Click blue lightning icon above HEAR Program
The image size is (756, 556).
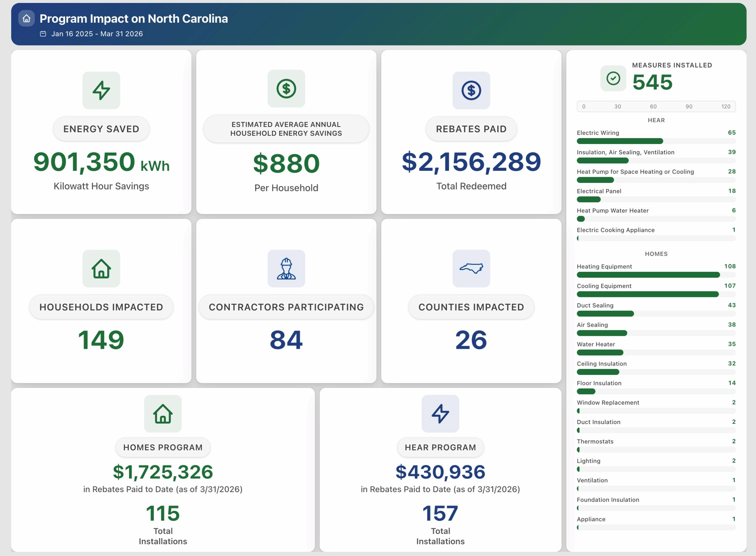[440, 414]
